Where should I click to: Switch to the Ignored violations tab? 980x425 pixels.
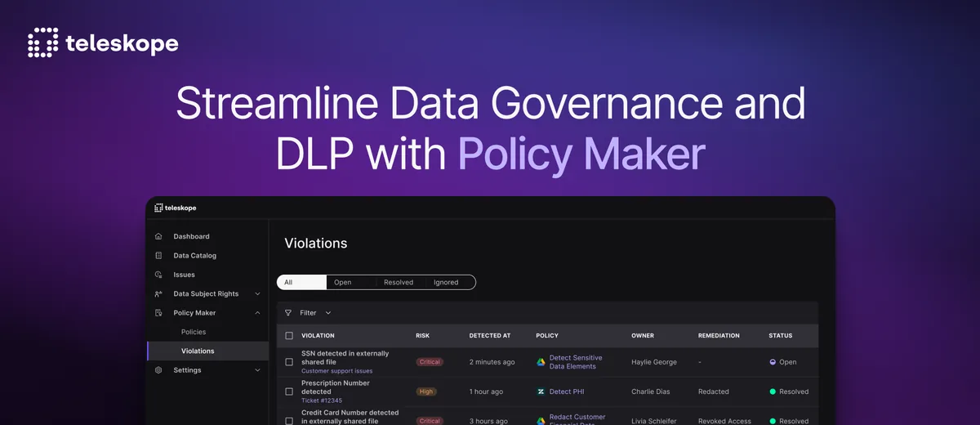451,282
